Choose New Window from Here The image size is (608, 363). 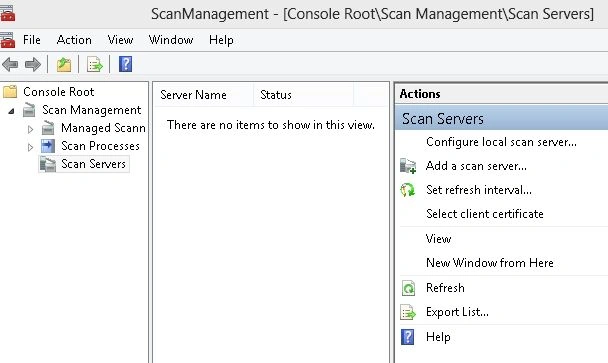(490, 263)
